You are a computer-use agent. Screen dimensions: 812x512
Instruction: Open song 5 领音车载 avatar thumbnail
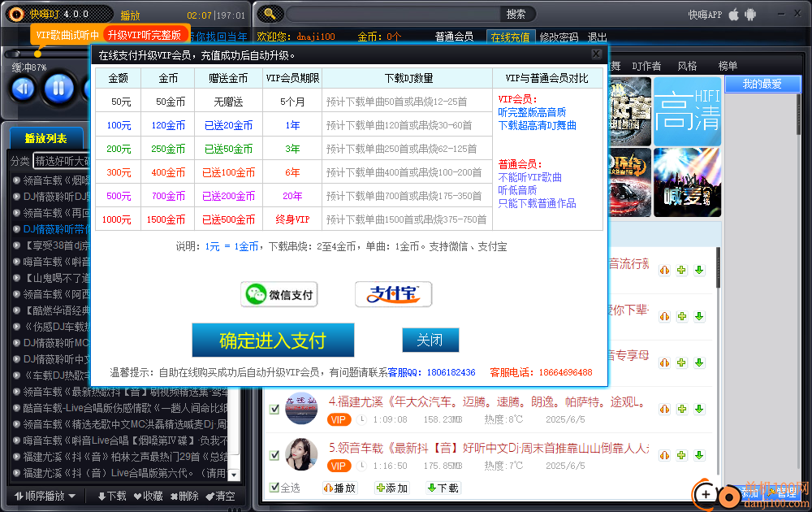tap(301, 454)
